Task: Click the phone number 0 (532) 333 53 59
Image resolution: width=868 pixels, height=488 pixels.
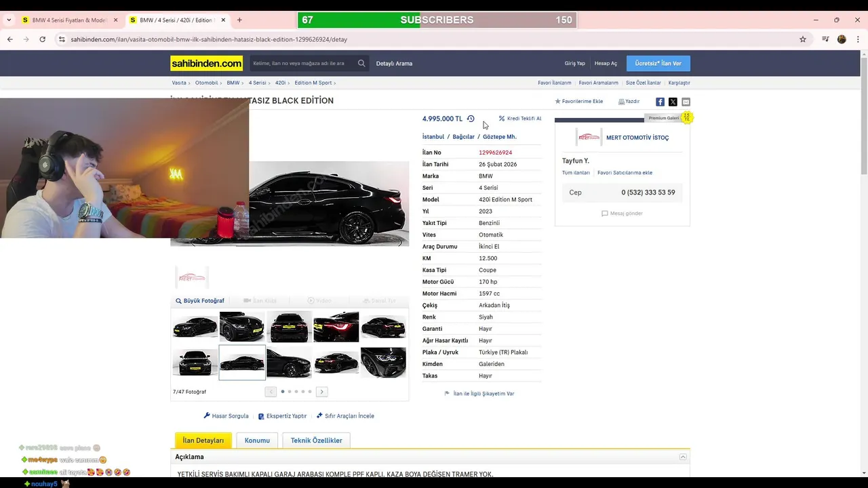Action: point(648,192)
